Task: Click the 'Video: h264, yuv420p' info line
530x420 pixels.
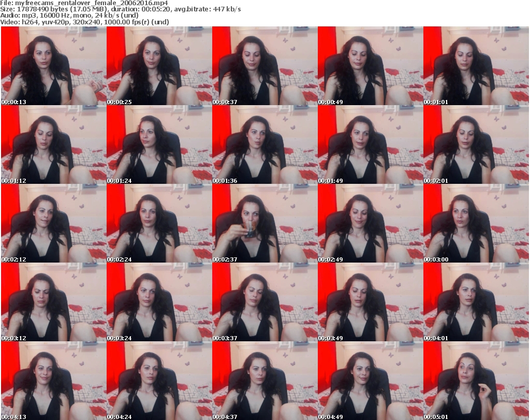Action: tap(84, 22)
